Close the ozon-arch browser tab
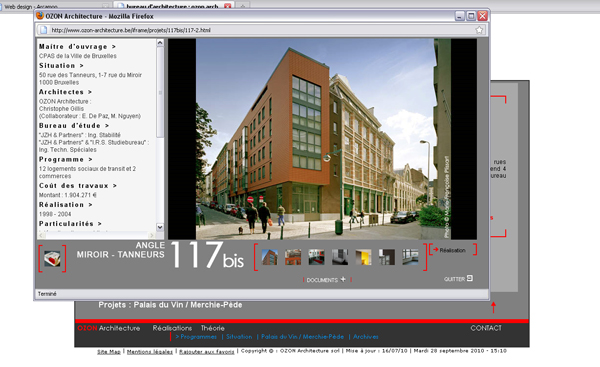 coord(228,6)
